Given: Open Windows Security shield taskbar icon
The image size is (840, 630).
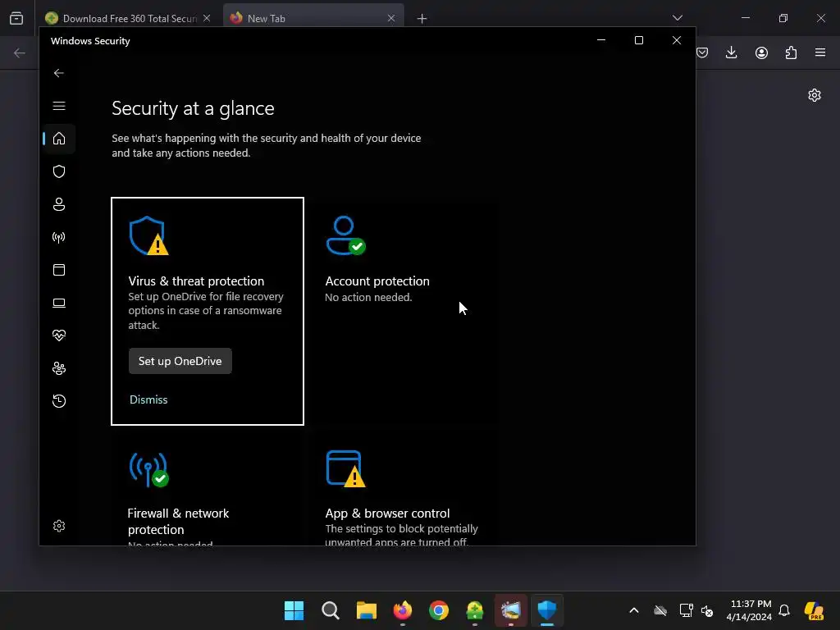Looking at the screenshot, I should click(x=547, y=610).
